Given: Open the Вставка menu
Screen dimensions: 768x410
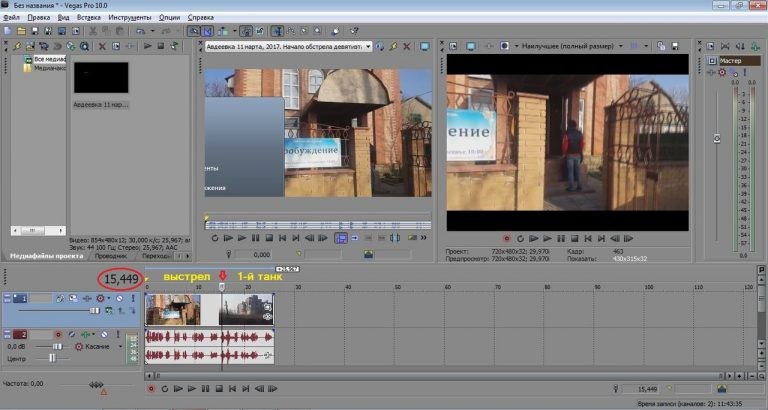Looking at the screenshot, I should click(88, 18).
